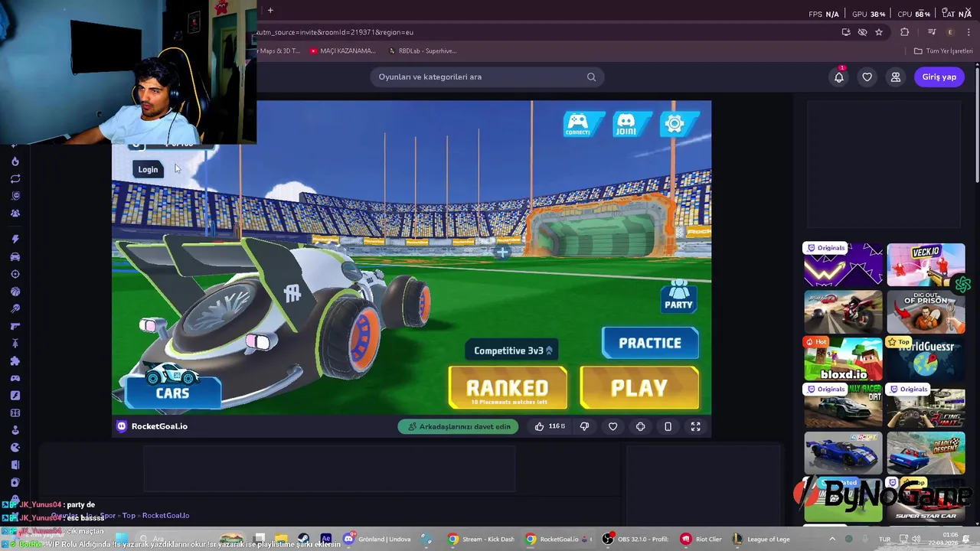Click the controller Connect icon in game
The image size is (980, 551).
pos(577,124)
